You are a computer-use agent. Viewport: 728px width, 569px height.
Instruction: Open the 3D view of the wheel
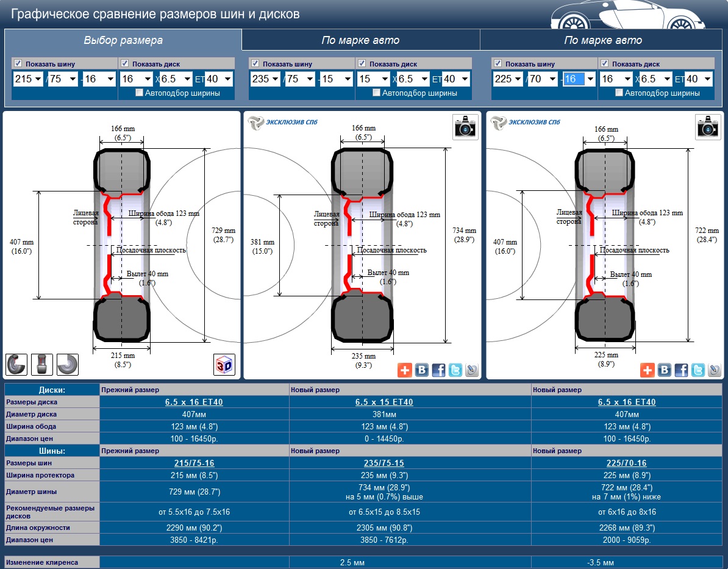coord(223,365)
